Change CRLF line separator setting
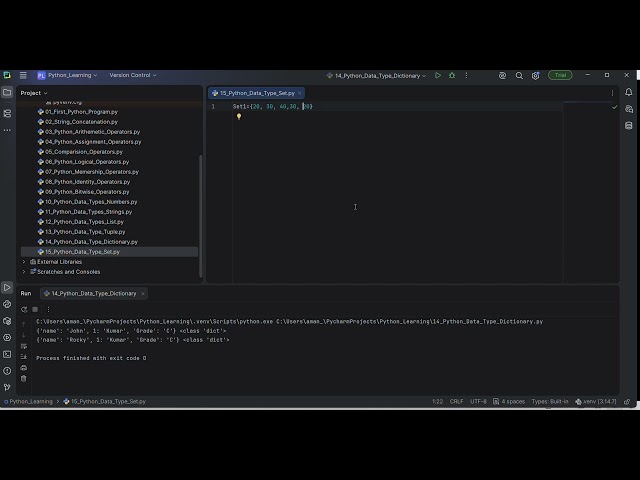This screenshot has height=480, width=640. click(x=456, y=402)
